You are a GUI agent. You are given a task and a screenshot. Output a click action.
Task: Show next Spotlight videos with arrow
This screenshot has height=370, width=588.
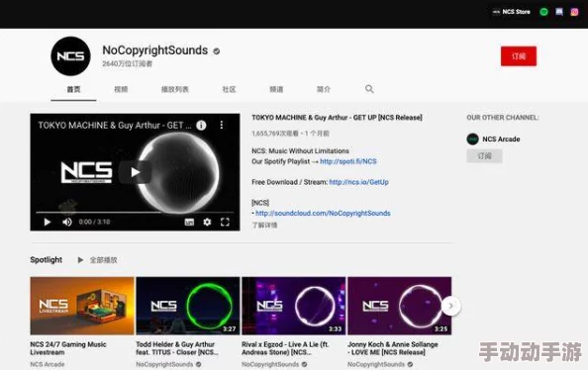coord(450,306)
